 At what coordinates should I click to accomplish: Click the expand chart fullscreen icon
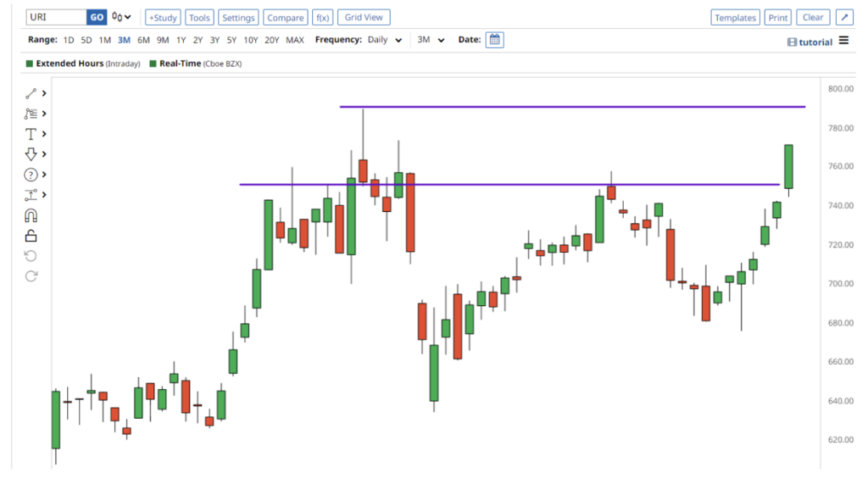coord(845,17)
